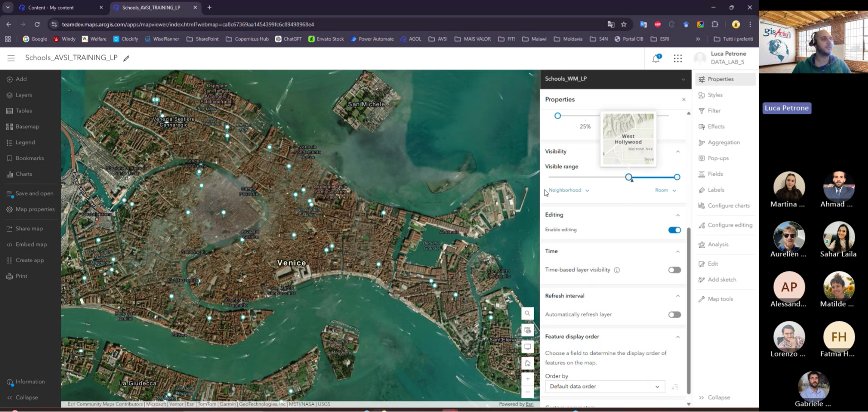Screen dimensions: 868x412
Task: Open the Fields panel
Action: click(x=711, y=174)
